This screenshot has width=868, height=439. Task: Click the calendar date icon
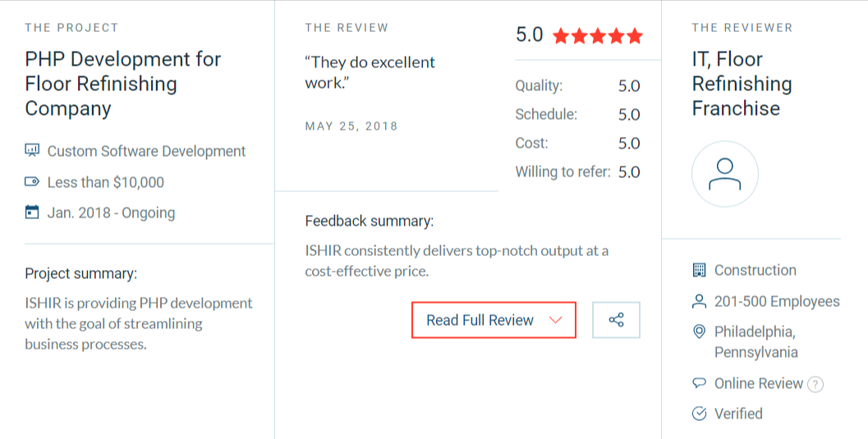pos(33,213)
